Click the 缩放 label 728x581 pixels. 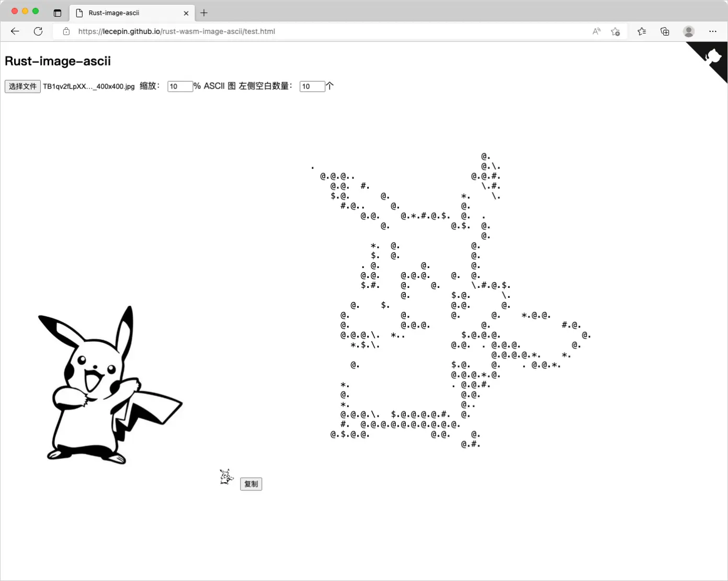click(150, 86)
